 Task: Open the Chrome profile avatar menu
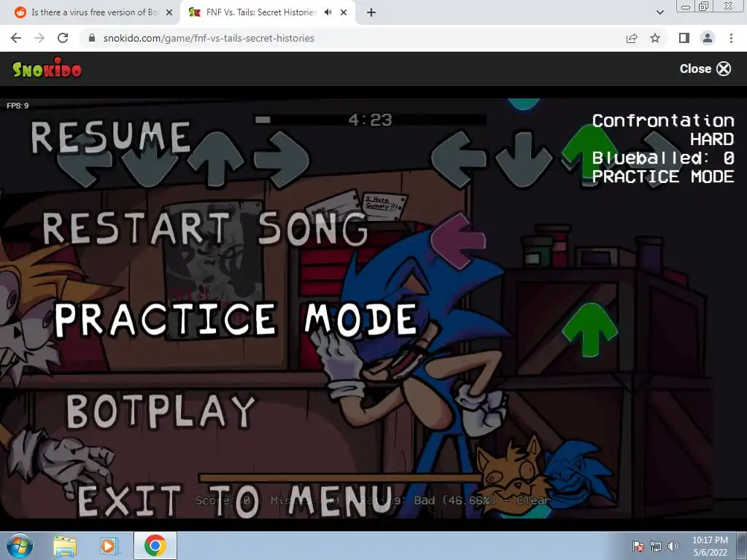point(708,38)
